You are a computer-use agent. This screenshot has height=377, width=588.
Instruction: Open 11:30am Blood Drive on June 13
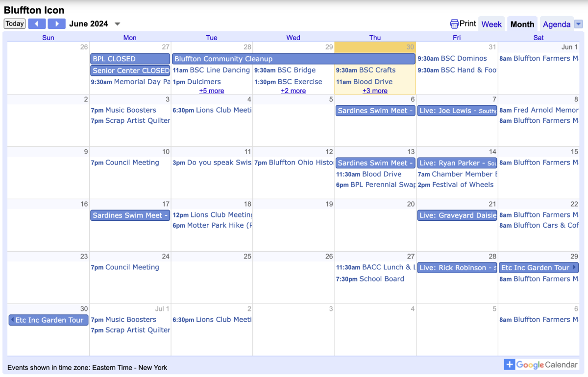coord(368,174)
